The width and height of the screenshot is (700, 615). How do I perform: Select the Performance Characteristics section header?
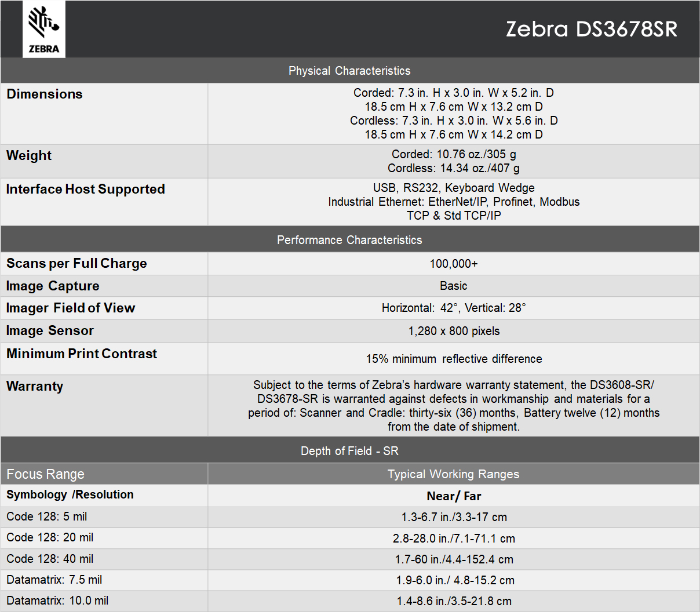[349, 240]
